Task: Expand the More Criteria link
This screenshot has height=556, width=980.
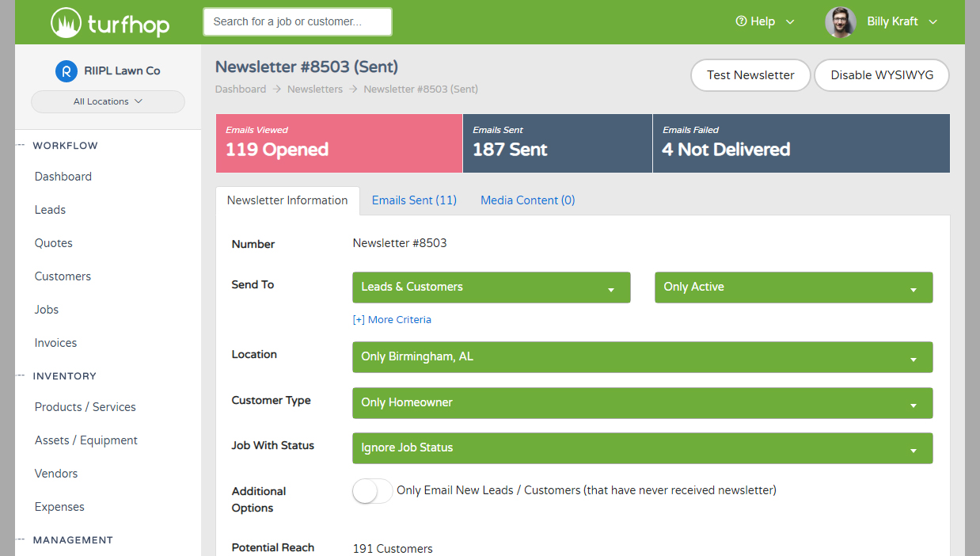Action: coord(392,320)
